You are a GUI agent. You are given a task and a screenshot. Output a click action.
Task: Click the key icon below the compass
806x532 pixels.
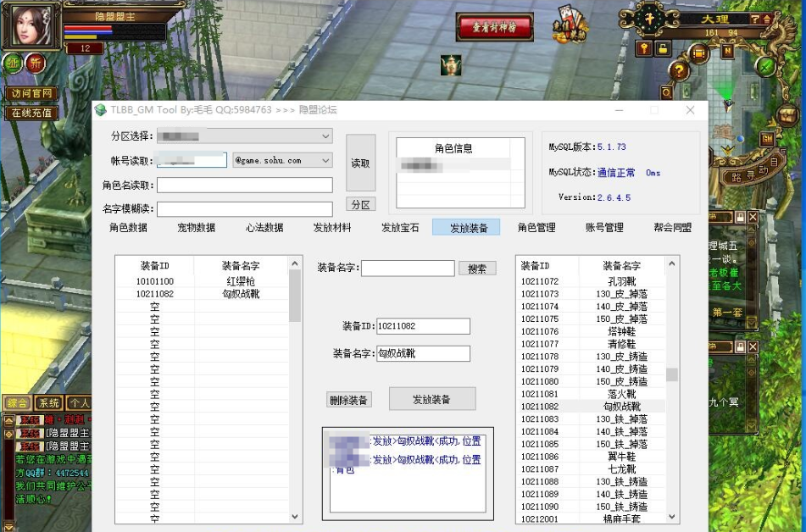(644, 48)
